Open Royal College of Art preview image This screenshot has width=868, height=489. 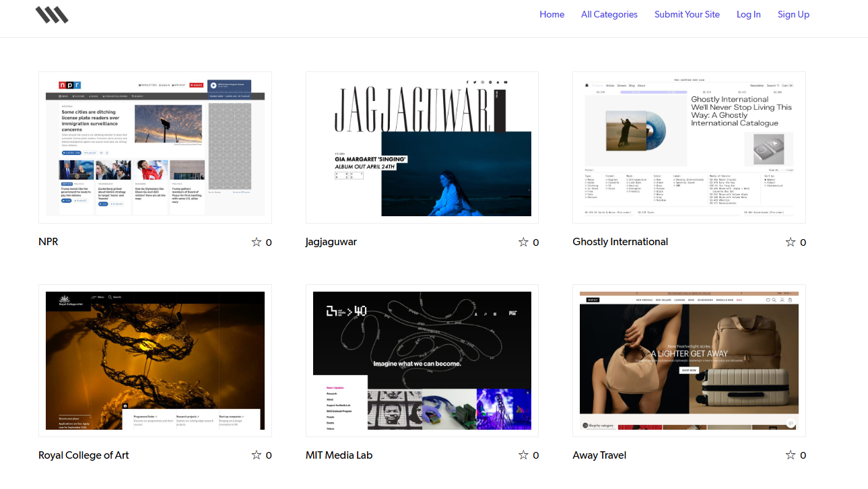click(155, 360)
